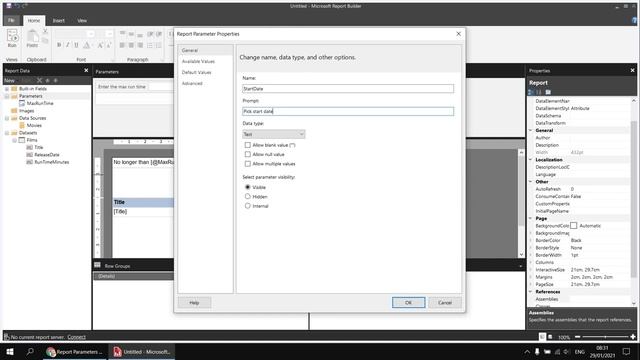The height and width of the screenshot is (360, 640).
Task: Open the notification center icon in system tray
Action: click(x=627, y=351)
